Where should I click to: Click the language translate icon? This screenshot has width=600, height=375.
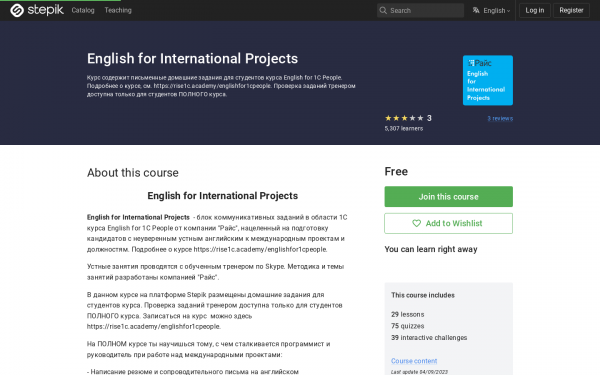(x=476, y=10)
